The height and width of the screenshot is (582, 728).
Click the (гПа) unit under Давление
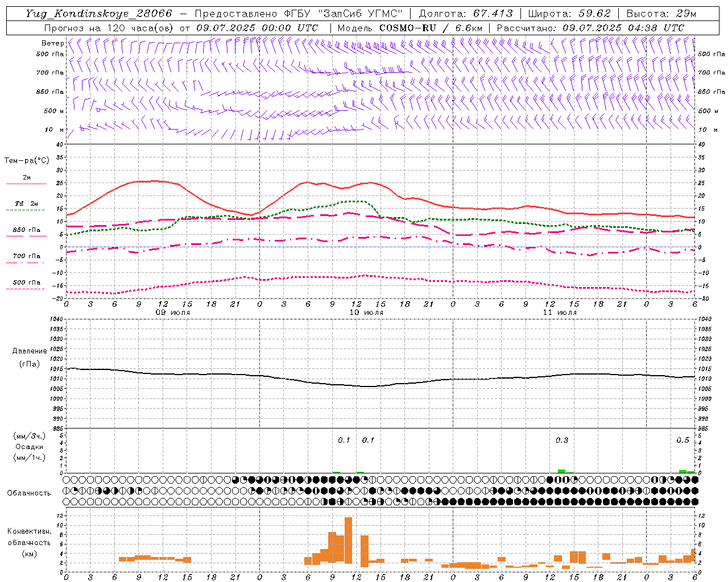pyautogui.click(x=30, y=364)
